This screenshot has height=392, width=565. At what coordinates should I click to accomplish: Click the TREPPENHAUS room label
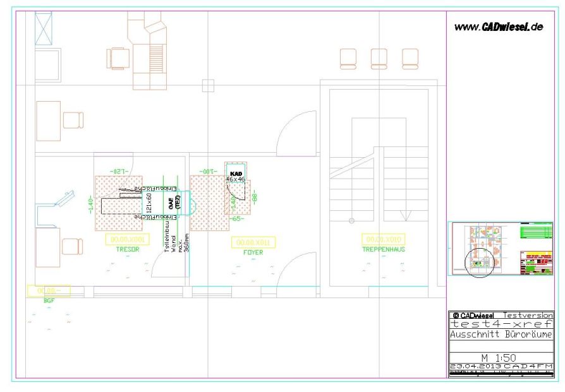383,249
